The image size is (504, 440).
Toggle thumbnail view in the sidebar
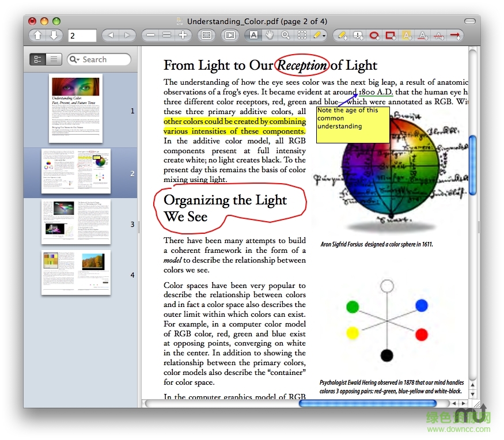click(37, 59)
